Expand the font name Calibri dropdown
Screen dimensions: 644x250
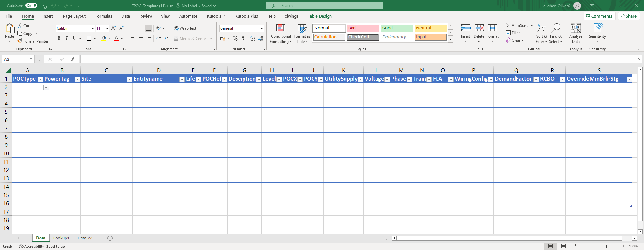pos(93,28)
